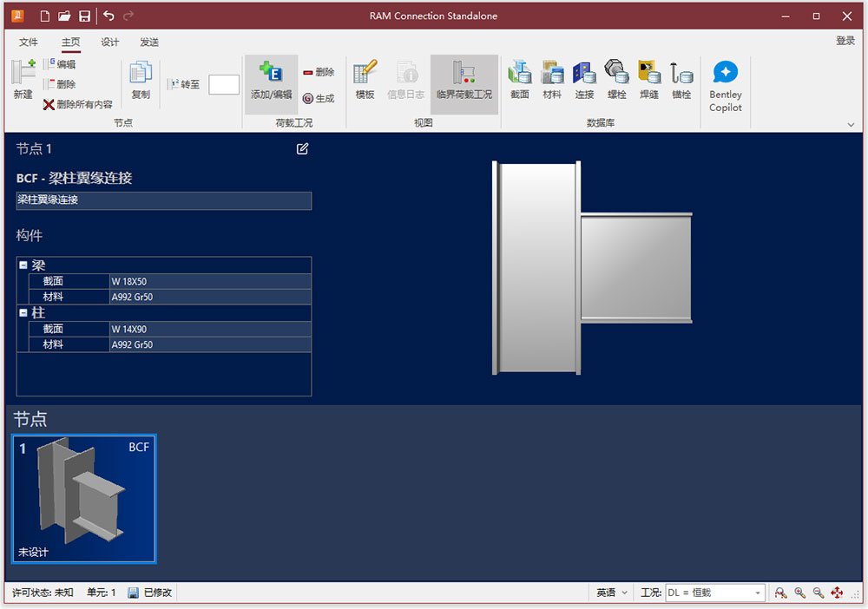
Task: Select the column section W 14X90 cell
Action: [x=210, y=329]
